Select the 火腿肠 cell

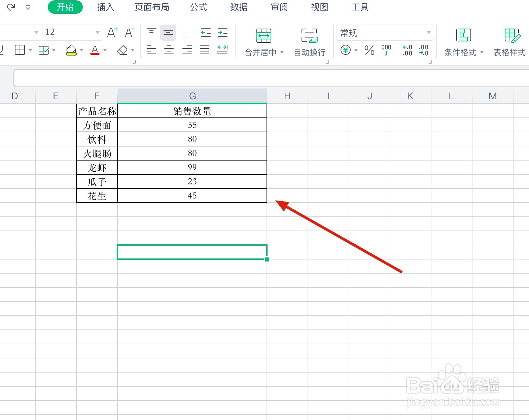pos(97,153)
